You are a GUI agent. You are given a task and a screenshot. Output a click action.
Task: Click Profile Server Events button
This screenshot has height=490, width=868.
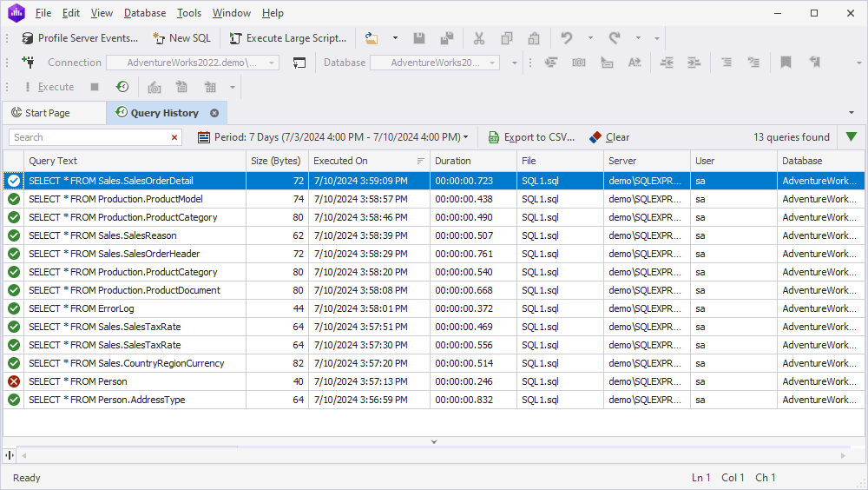(x=80, y=38)
